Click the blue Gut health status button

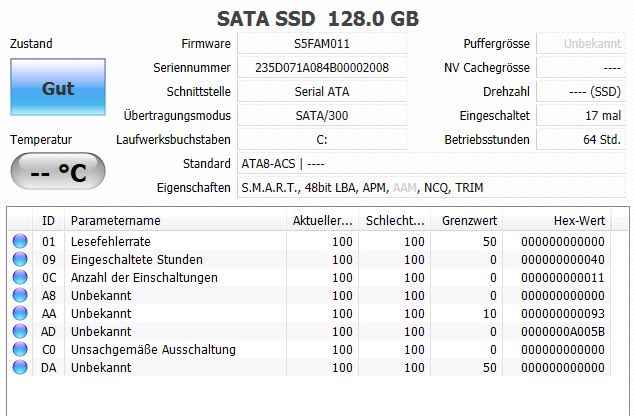click(x=58, y=88)
